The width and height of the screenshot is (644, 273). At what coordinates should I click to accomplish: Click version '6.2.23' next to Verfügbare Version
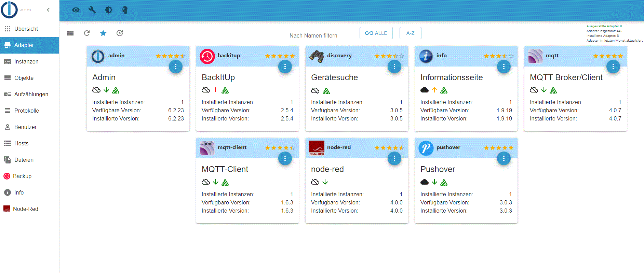pos(176,110)
